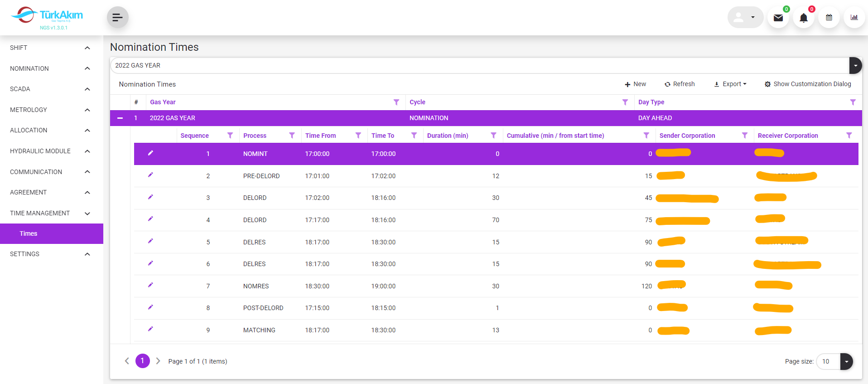Click the calendar icon in header
The height and width of the screenshot is (384, 868).
pyautogui.click(x=829, y=18)
